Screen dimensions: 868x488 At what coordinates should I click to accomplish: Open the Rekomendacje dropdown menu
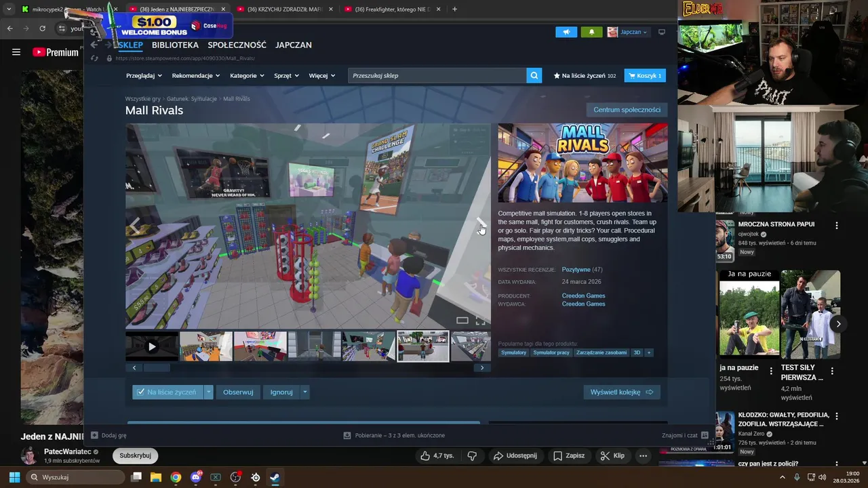click(196, 75)
